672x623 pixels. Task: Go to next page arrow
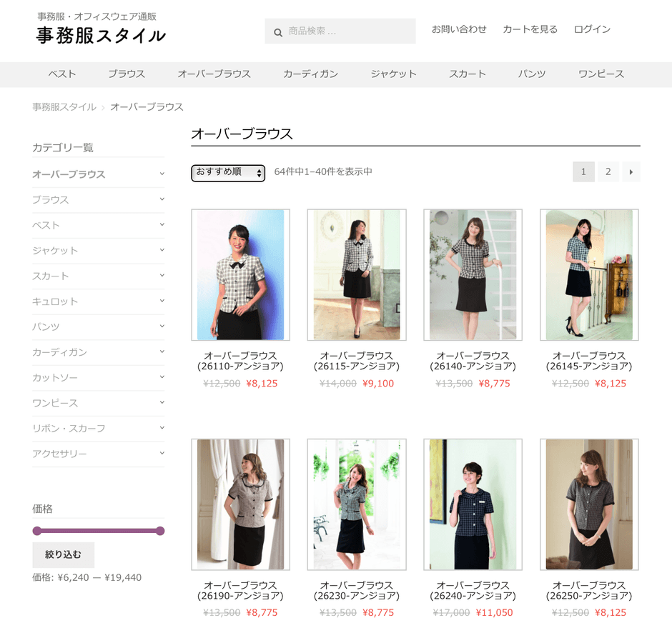click(631, 171)
